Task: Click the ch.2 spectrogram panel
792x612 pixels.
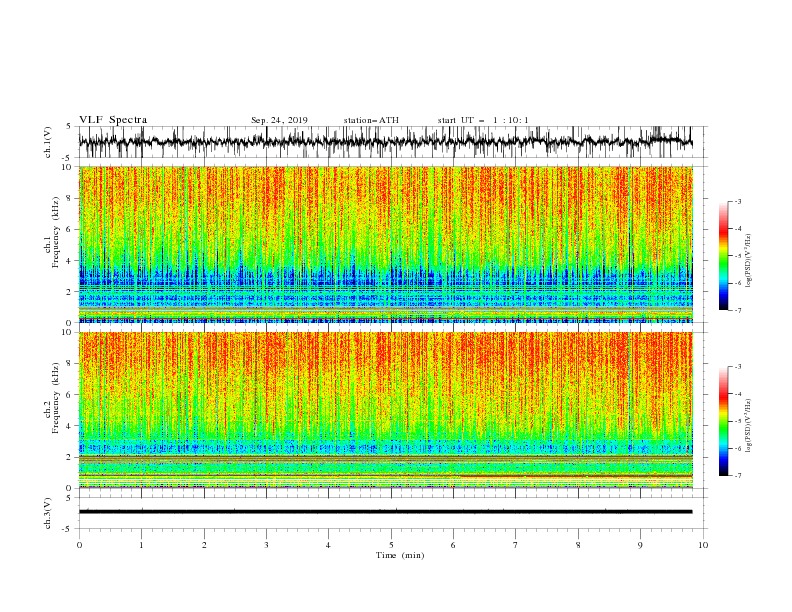Action: (x=386, y=410)
